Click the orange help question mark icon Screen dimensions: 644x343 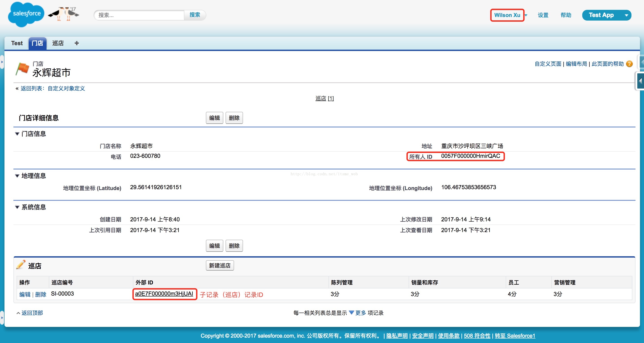629,64
